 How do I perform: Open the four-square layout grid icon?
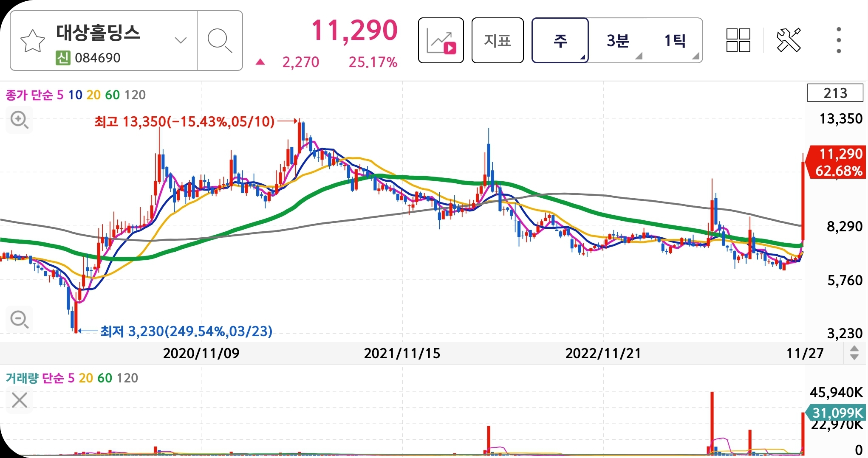[x=738, y=40]
